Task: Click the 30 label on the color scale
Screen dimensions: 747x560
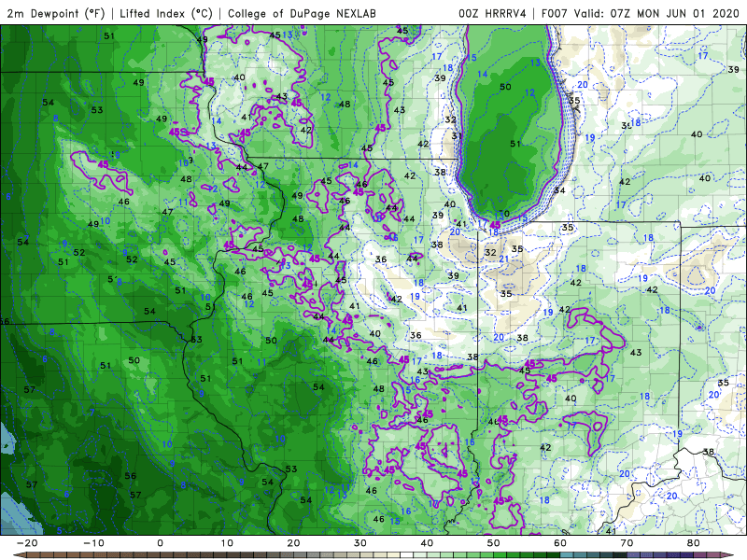Action: [x=360, y=543]
